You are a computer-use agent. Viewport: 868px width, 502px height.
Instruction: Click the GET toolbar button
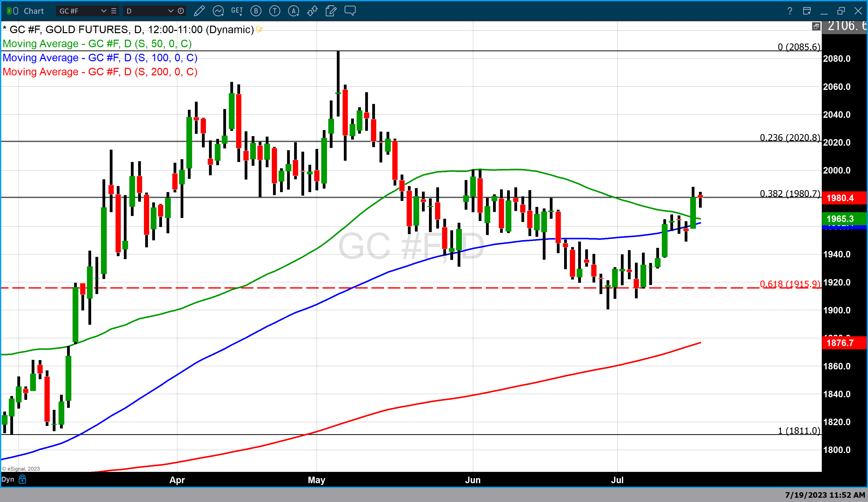point(237,11)
